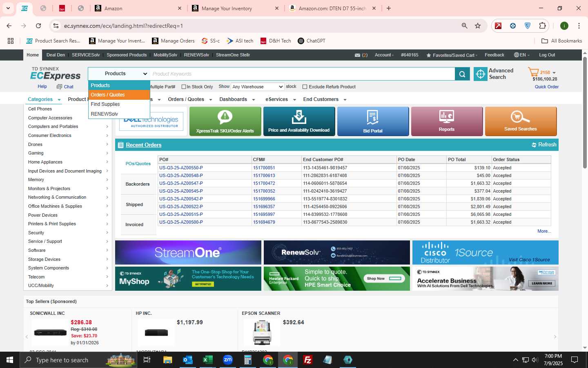588x368 pixels.
Task: Click the Feedback link
Action: [x=494, y=55]
